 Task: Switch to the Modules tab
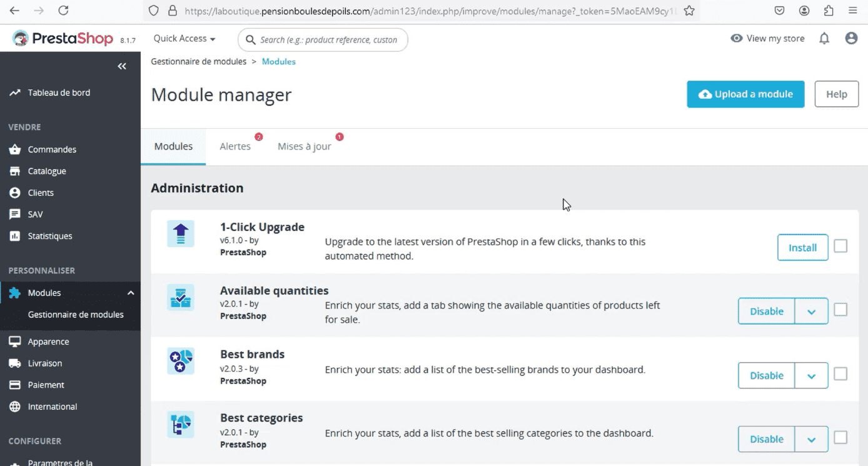tap(173, 146)
